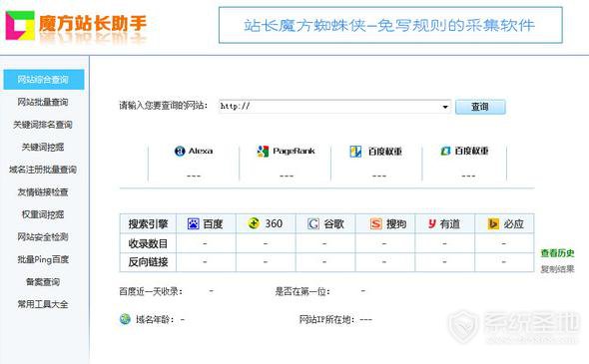Image resolution: width=589 pixels, height=364 pixels.
Task: Click the 魔方站长助手 title text
Action: click(93, 23)
